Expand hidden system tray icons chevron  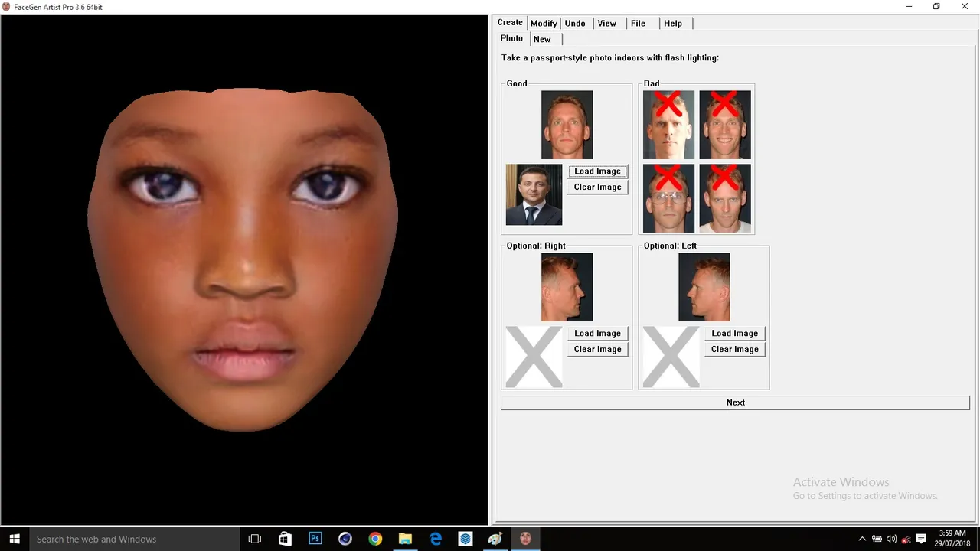point(862,539)
